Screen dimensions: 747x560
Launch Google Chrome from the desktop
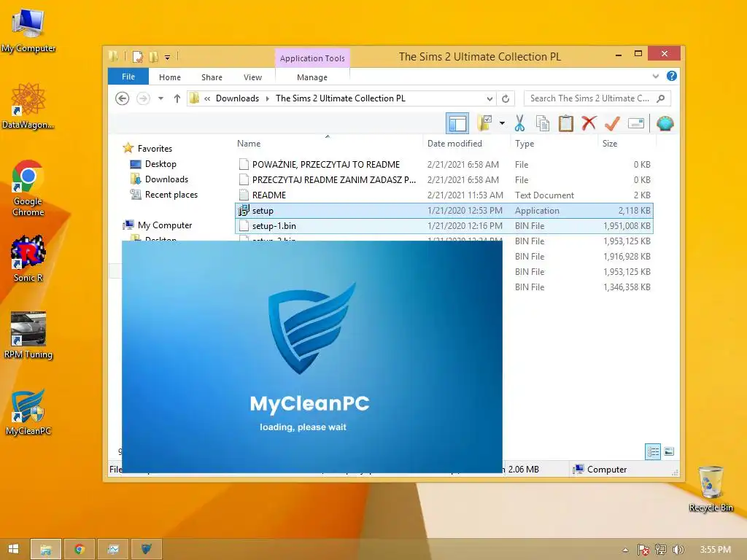click(28, 188)
